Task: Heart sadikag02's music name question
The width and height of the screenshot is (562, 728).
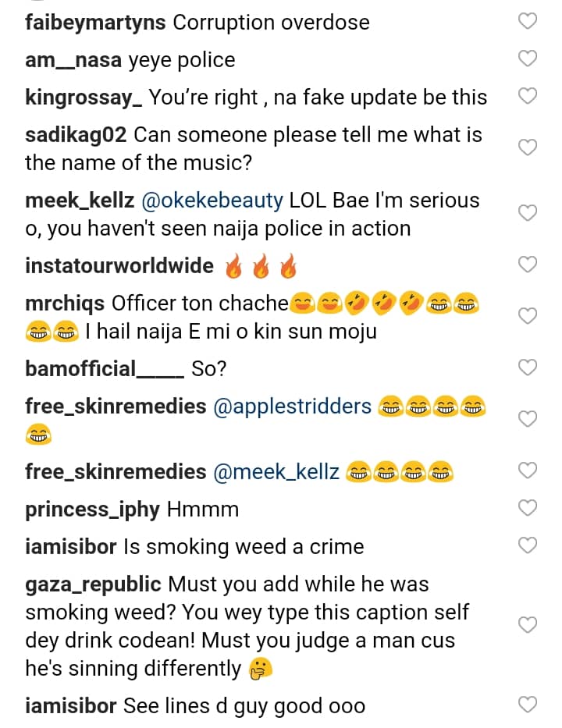Action: pyautogui.click(x=528, y=147)
